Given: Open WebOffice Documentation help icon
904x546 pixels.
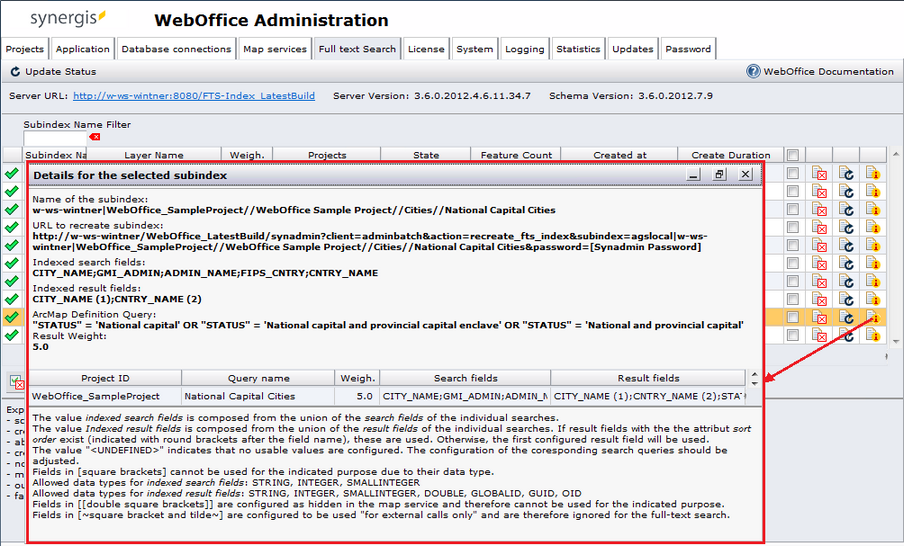Looking at the screenshot, I should (x=753, y=71).
